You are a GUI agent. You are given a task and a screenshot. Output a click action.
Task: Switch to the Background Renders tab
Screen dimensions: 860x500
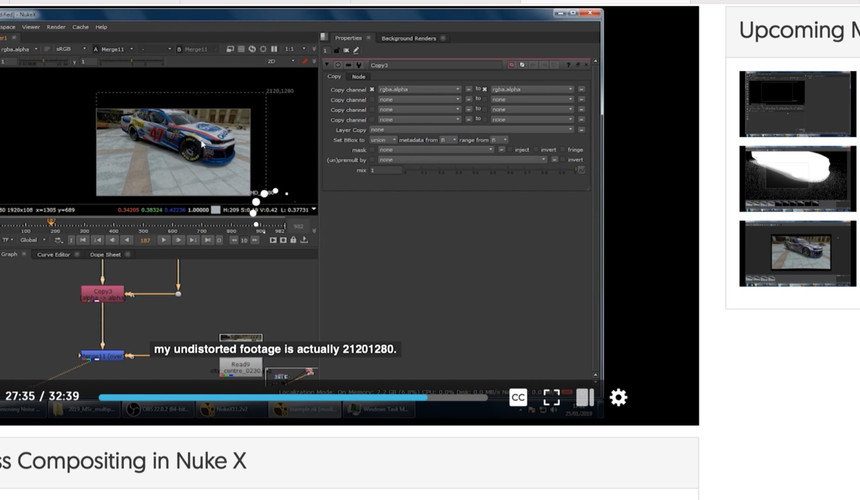tap(409, 38)
